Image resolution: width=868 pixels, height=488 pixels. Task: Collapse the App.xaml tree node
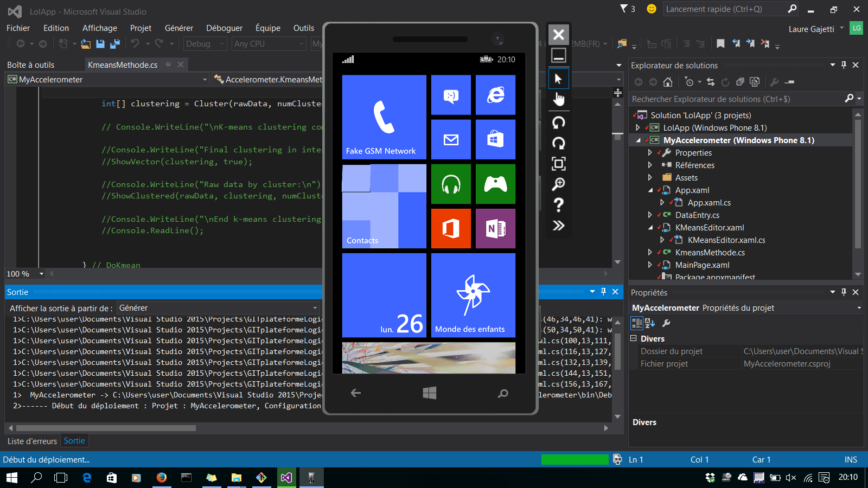650,190
